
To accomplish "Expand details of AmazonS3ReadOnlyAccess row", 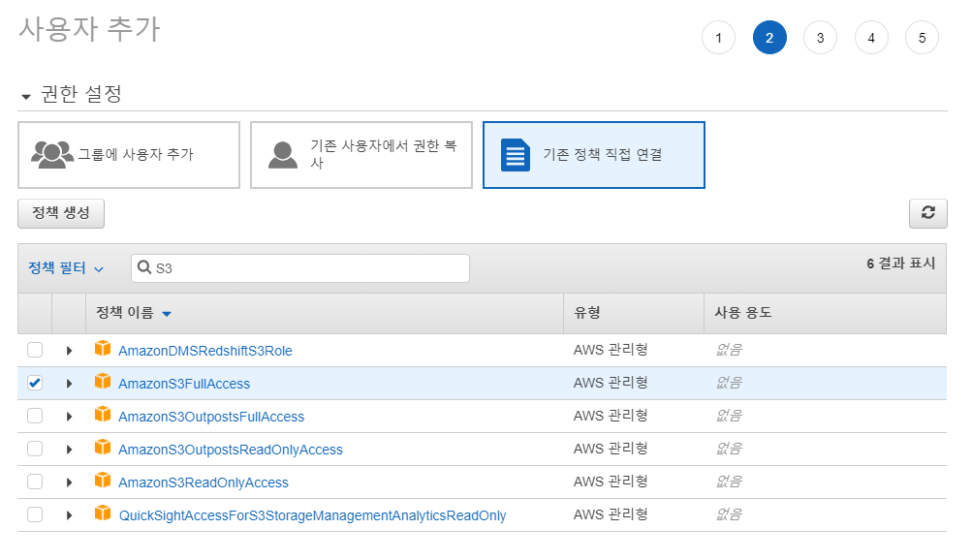I will [x=70, y=482].
